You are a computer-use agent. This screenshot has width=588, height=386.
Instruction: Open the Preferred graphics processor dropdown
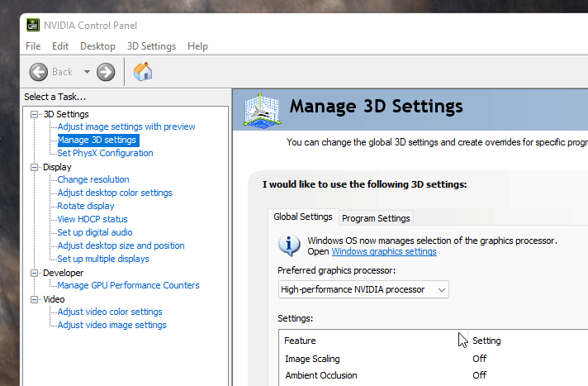click(363, 289)
